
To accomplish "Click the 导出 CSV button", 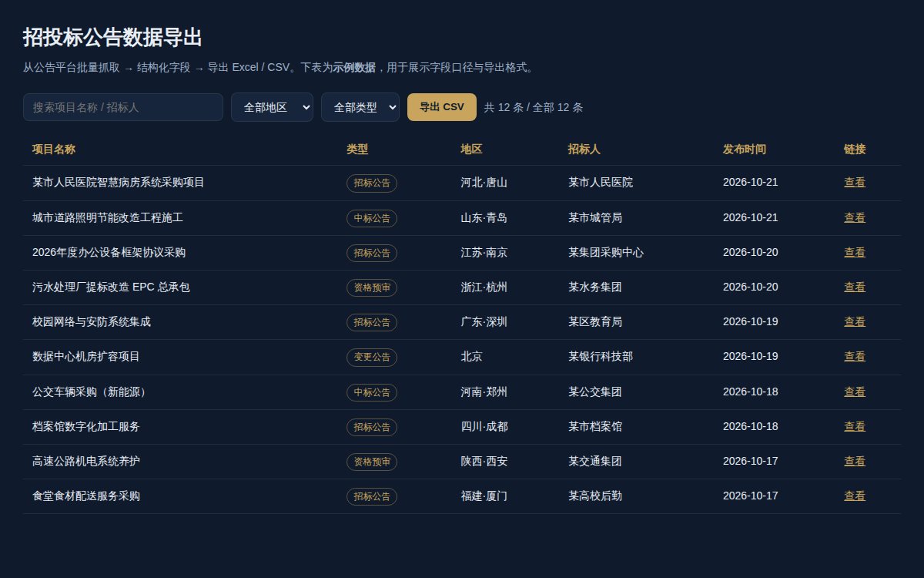I will [x=442, y=107].
